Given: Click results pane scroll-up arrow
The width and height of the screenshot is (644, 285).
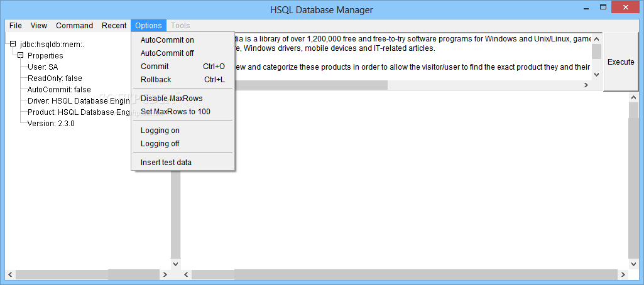Looking at the screenshot, I should tap(634, 97).
